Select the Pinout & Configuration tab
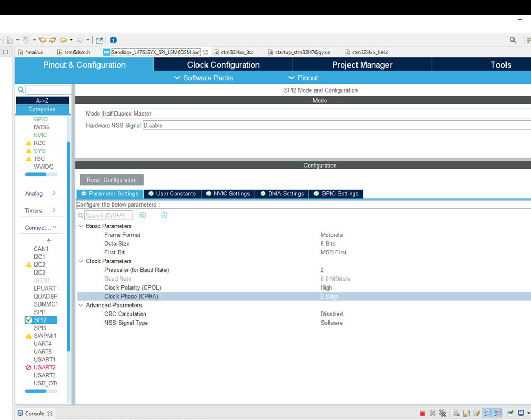 tap(84, 65)
